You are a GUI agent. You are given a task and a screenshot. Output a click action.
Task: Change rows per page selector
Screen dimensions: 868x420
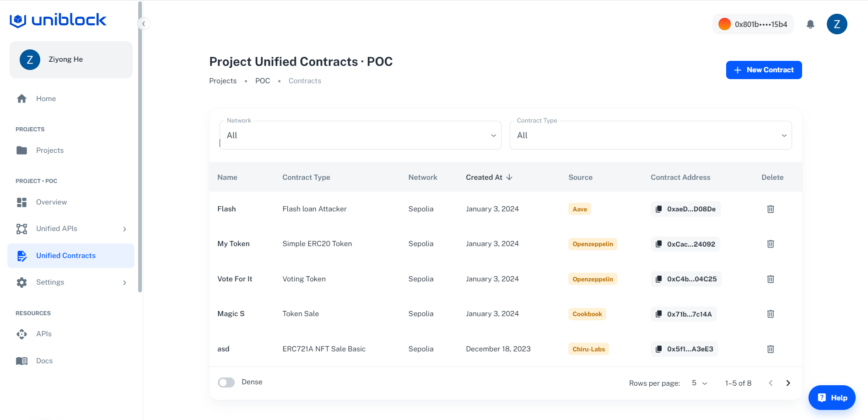699,383
